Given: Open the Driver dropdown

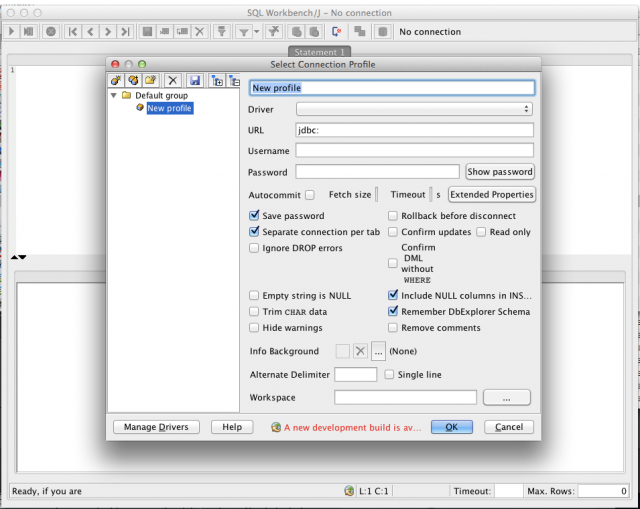Looking at the screenshot, I should pos(414,109).
